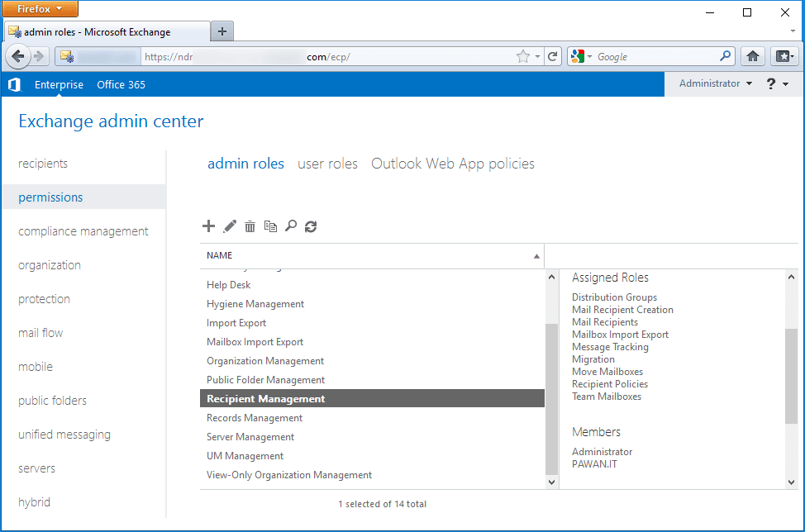
Task: Switch to Office 365 section
Action: (121, 84)
